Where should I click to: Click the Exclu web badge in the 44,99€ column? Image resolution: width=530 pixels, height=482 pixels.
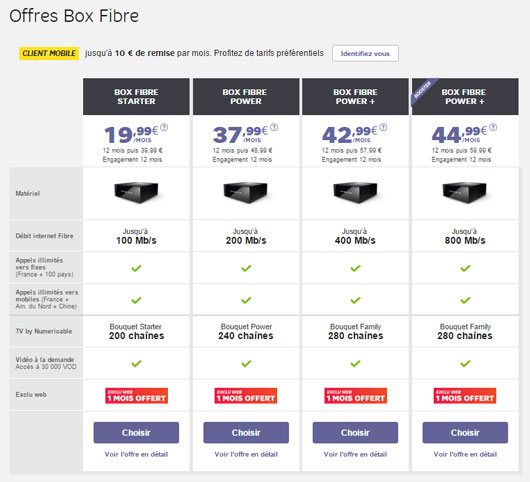465,396
